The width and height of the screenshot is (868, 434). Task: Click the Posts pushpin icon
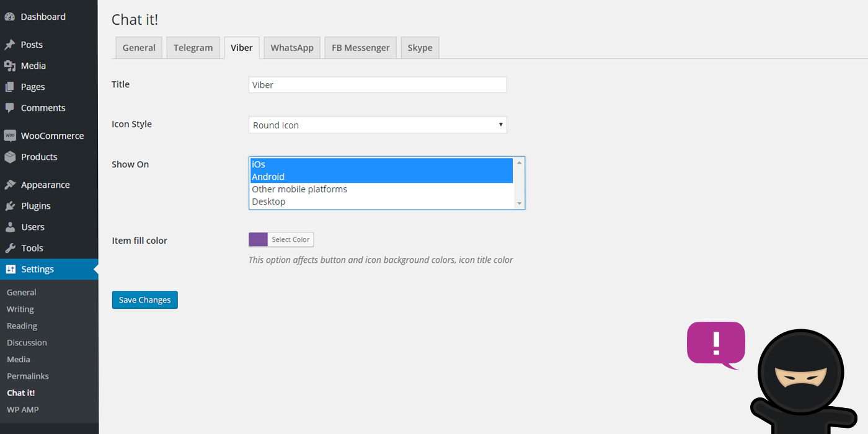[x=10, y=45]
